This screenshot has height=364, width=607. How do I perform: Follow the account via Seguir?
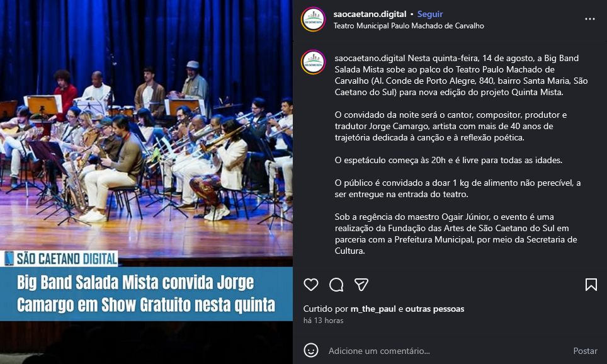pos(429,14)
